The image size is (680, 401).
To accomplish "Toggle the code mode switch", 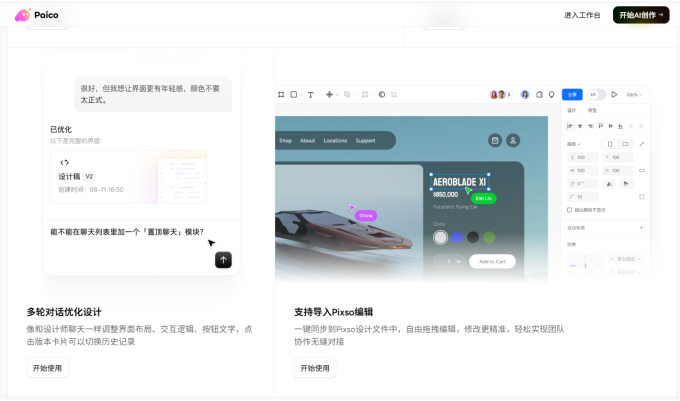I will (596, 95).
